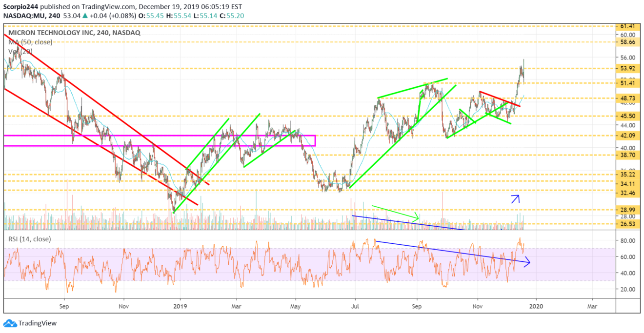644x333 pixels.
Task: Click the 35.22 price level label
Action: click(627, 174)
